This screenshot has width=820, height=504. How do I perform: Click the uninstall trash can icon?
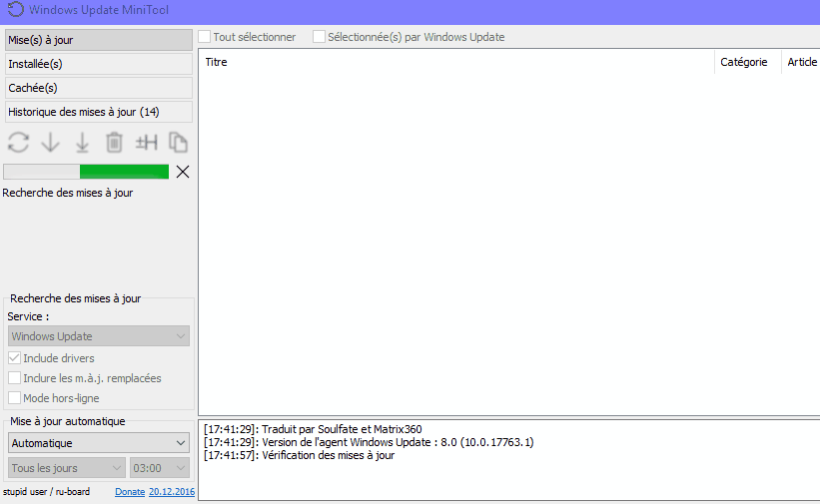(114, 142)
